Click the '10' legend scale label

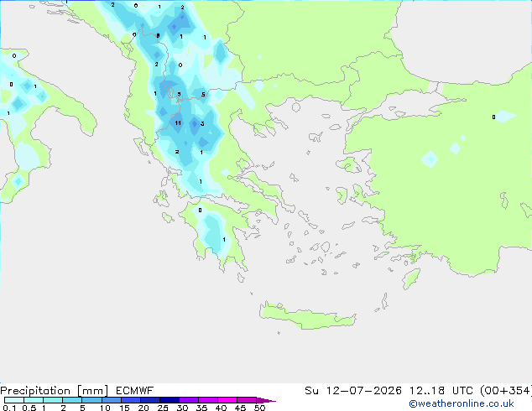pyautogui.click(x=105, y=408)
